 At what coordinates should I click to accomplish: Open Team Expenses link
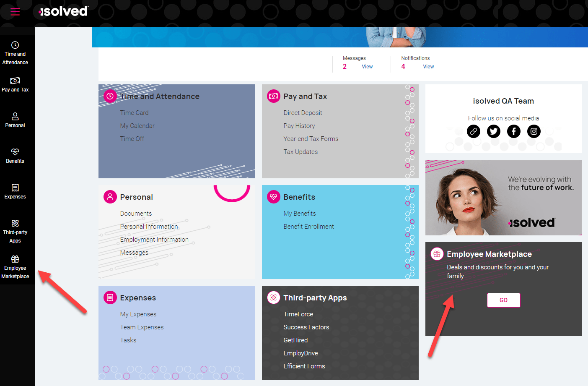(142, 327)
